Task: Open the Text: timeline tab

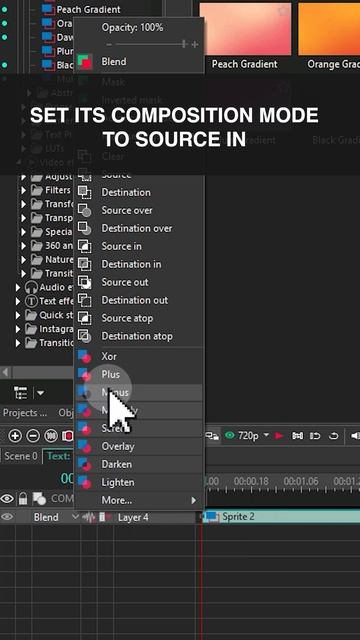Action: pos(59,456)
